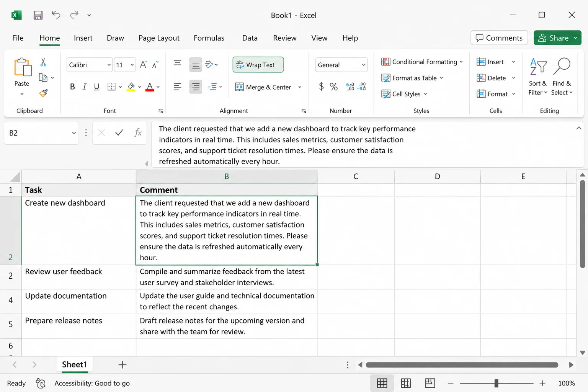Switch to Page Layout view
Image resolution: width=588 pixels, height=392 pixels.
point(406,383)
